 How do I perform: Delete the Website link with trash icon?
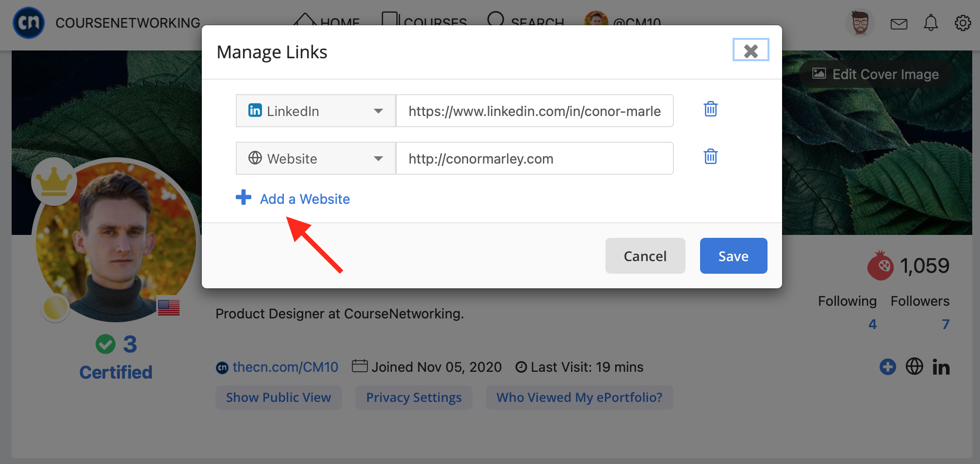(x=711, y=157)
